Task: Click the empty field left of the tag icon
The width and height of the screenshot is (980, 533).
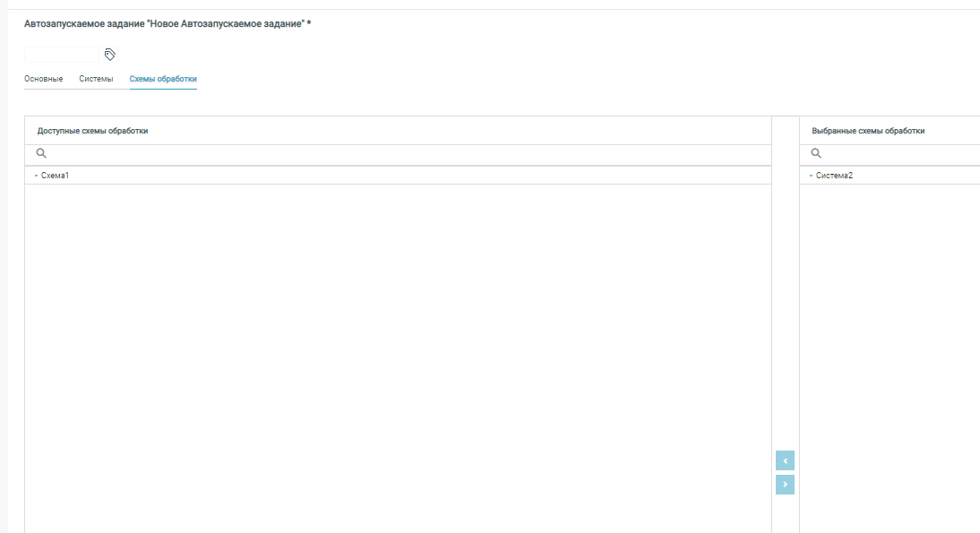Action: point(61,55)
